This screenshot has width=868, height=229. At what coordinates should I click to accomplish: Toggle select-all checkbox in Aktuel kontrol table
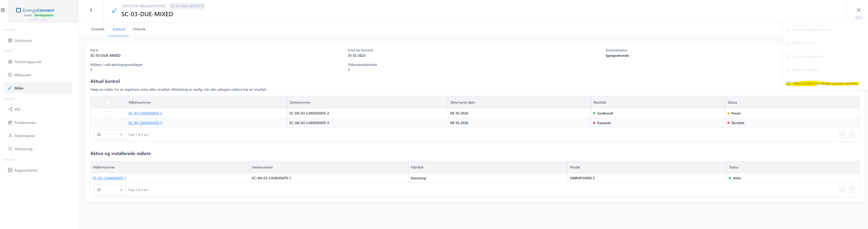108,103
